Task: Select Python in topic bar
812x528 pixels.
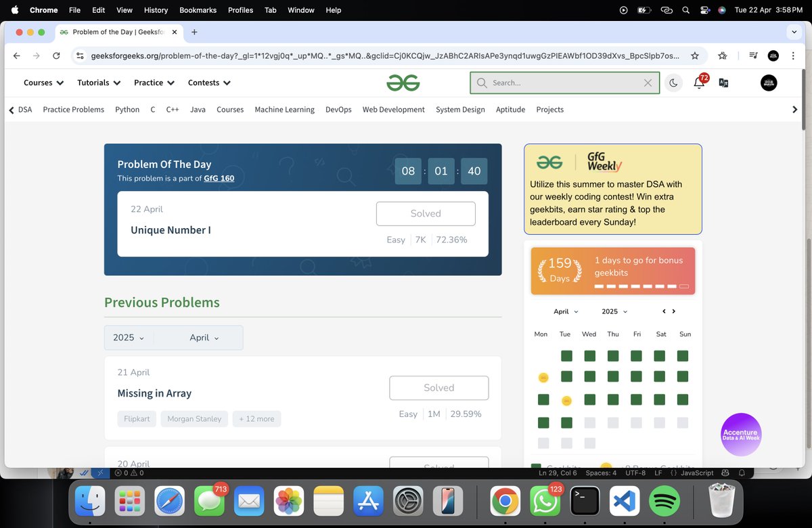Action: (127, 110)
